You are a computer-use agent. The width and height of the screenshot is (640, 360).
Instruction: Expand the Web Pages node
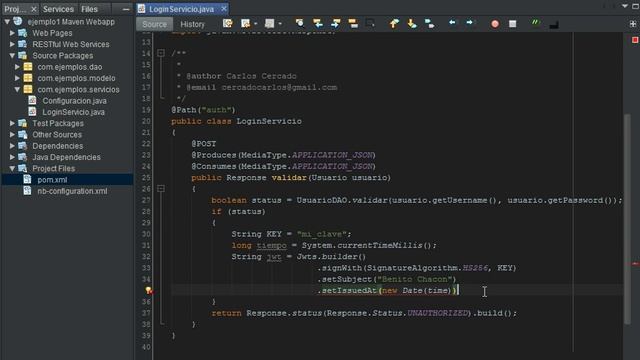coord(12,33)
